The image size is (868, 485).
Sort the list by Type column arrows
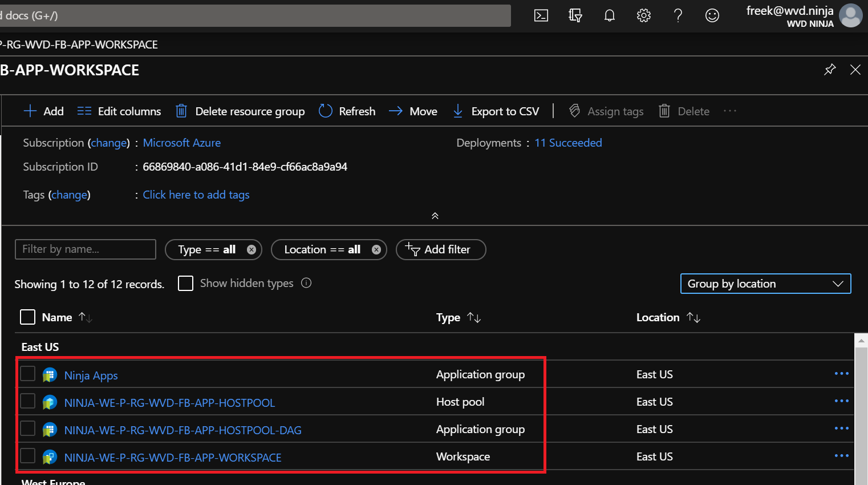pos(474,317)
